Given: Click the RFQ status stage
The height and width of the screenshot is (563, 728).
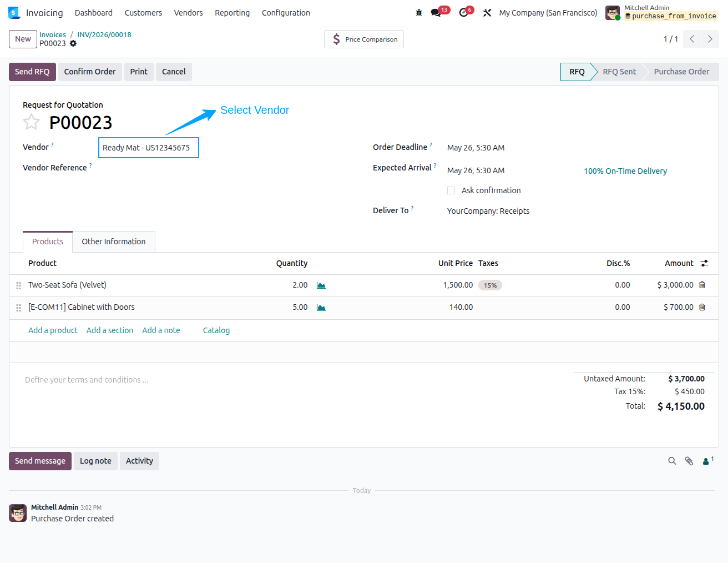Looking at the screenshot, I should click(x=577, y=72).
